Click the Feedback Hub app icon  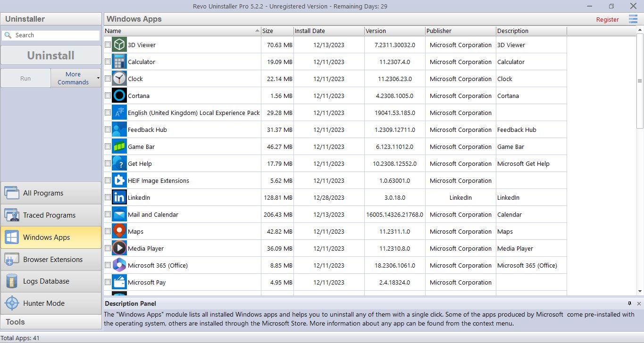tap(119, 130)
